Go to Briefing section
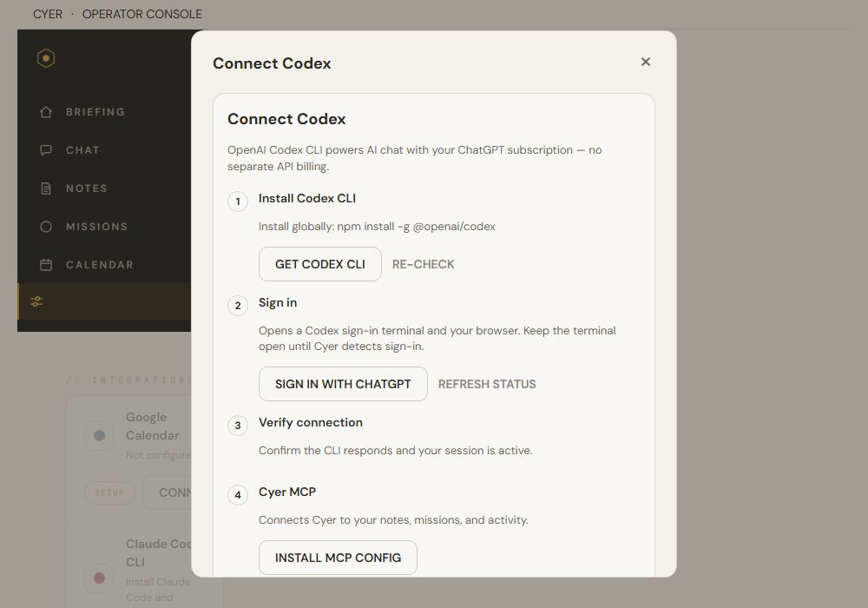868x608 pixels. pyautogui.click(x=95, y=112)
